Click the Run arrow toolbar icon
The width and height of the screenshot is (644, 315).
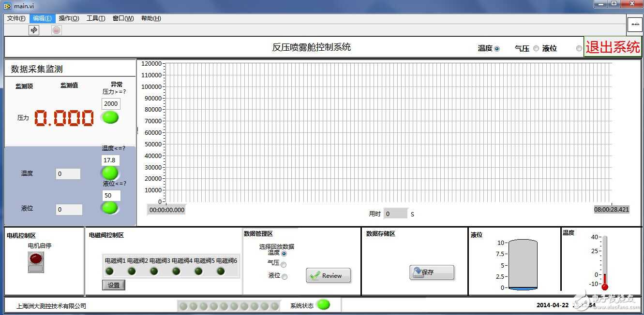(x=34, y=30)
